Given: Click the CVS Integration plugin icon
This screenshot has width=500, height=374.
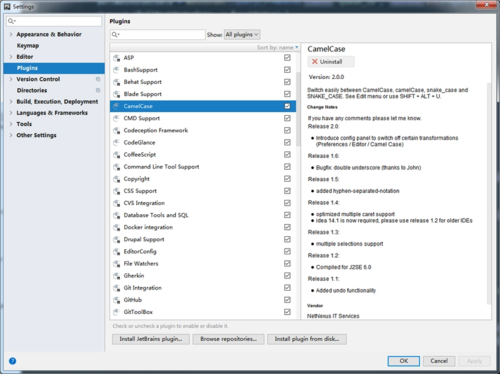Looking at the screenshot, I should tap(116, 203).
